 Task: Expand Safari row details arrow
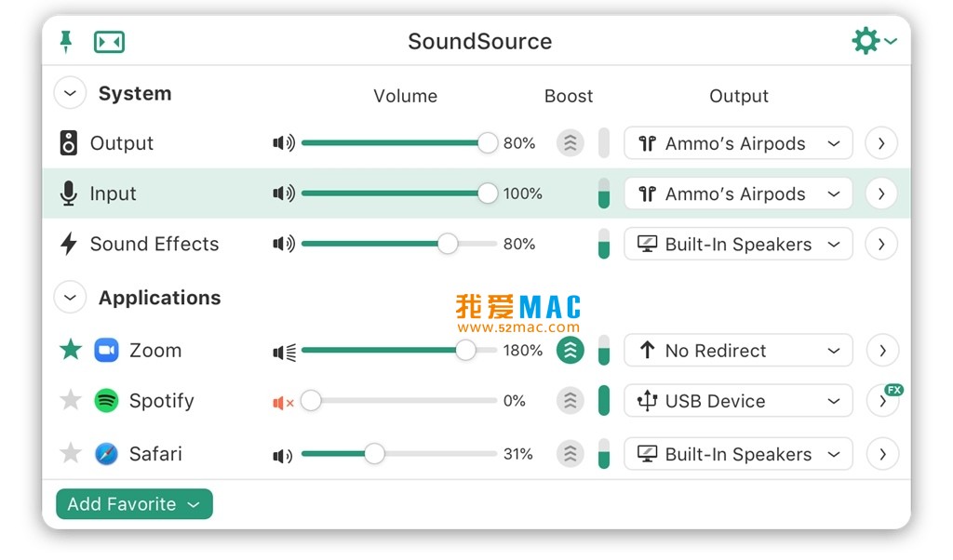[x=882, y=454]
